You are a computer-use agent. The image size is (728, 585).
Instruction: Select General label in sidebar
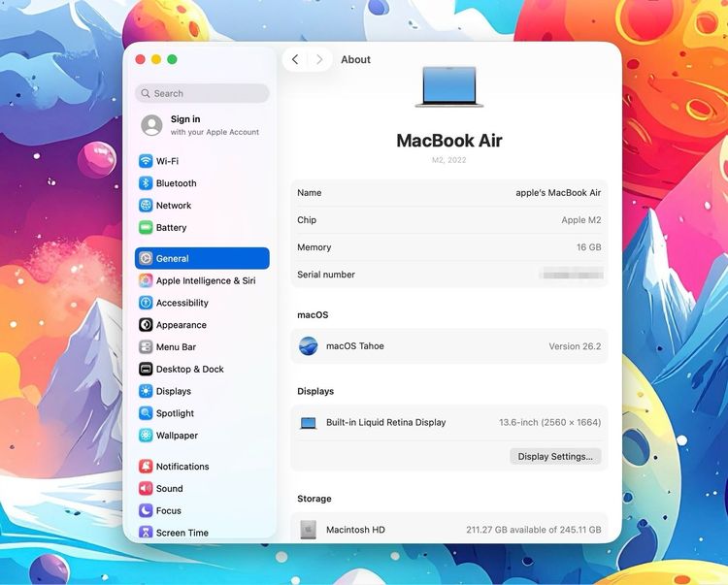172,258
